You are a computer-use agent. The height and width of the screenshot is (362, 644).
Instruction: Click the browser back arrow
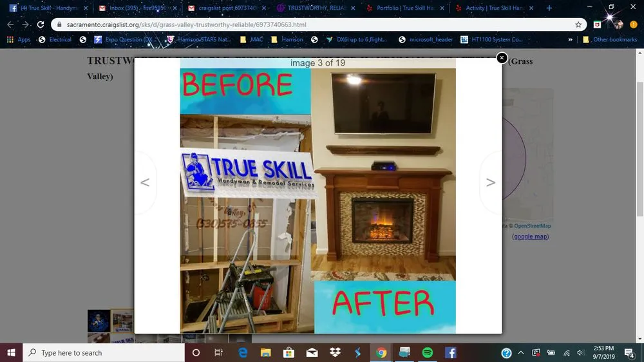11,24
